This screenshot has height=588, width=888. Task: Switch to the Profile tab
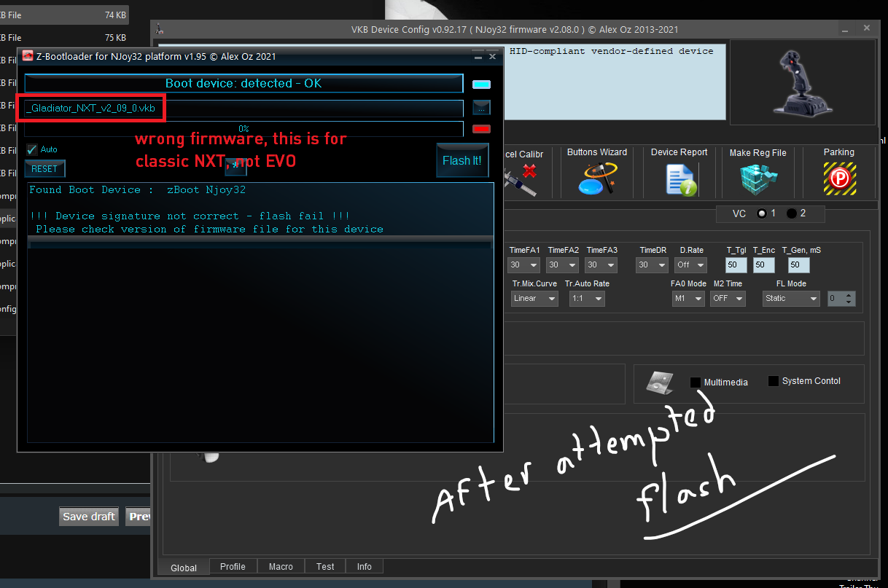(233, 567)
